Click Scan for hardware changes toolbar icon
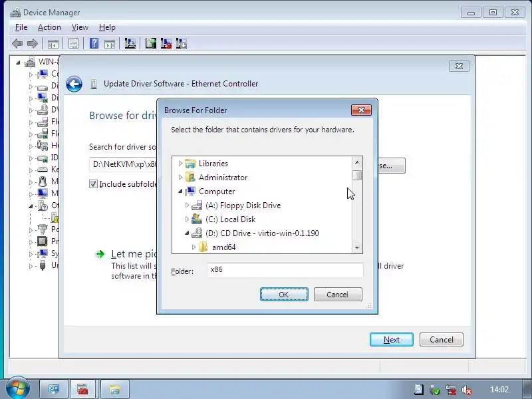 click(130, 43)
